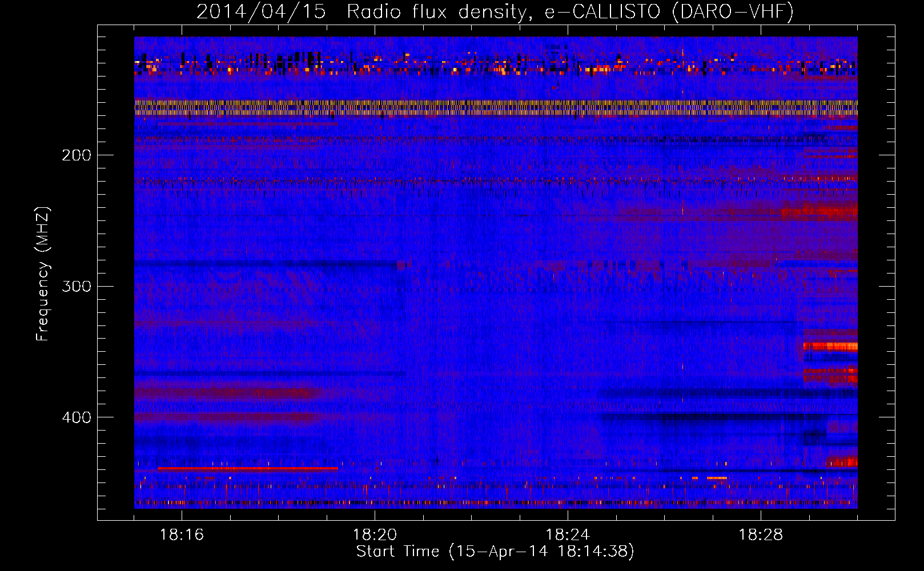Click the 'Start Time (15-Apr-14 18:14:38)' label

495,552
